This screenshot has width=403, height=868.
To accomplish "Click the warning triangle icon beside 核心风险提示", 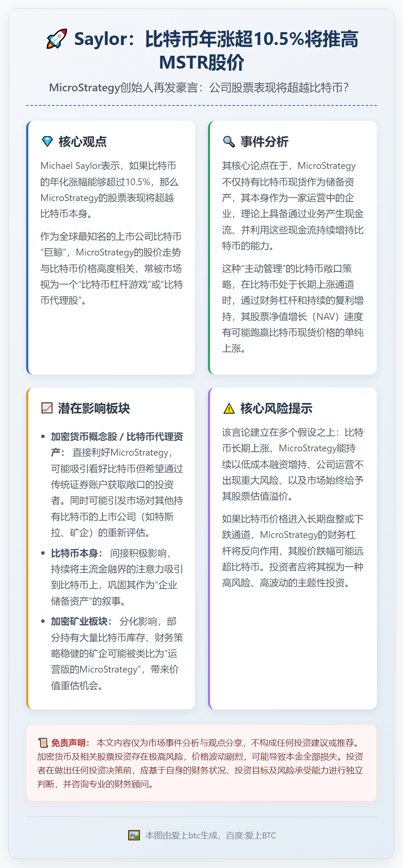I will pyautogui.click(x=229, y=408).
